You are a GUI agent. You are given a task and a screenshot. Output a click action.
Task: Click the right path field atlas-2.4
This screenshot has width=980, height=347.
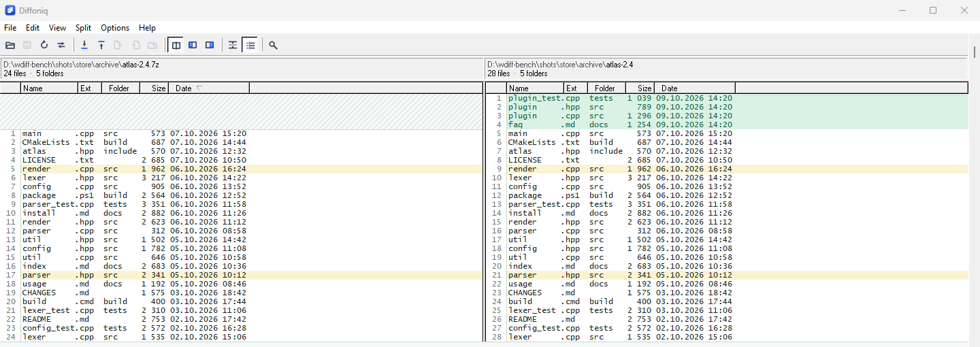click(x=725, y=65)
